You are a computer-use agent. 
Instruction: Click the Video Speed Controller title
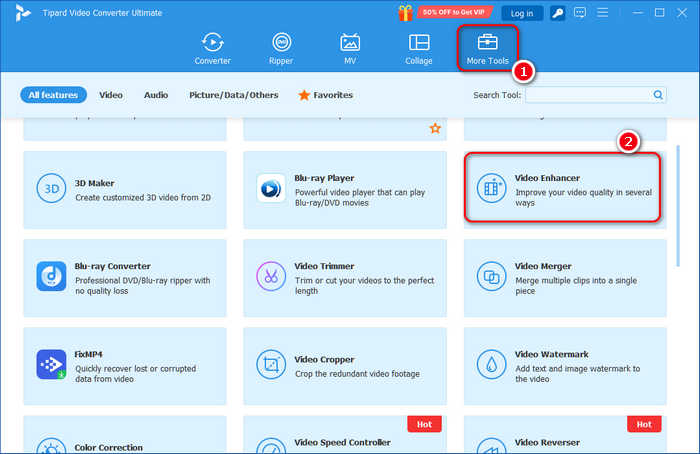pyautogui.click(x=342, y=442)
